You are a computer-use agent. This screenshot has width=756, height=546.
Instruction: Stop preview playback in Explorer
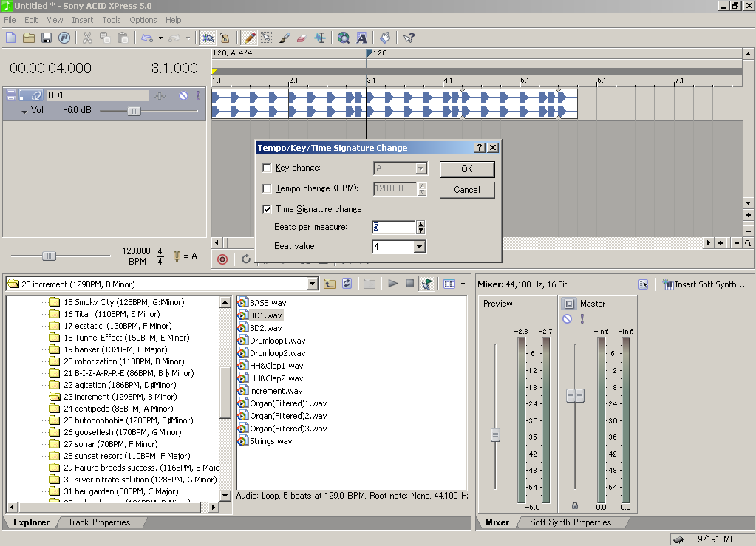pyautogui.click(x=410, y=284)
